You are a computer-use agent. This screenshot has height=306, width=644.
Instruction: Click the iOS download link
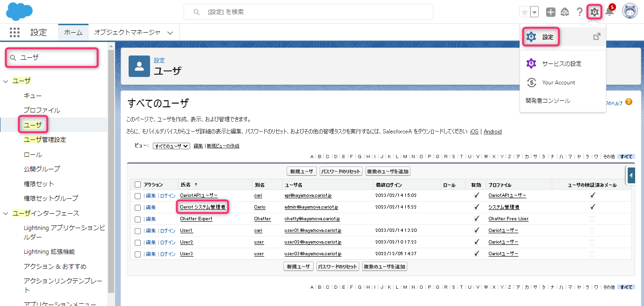point(474,132)
